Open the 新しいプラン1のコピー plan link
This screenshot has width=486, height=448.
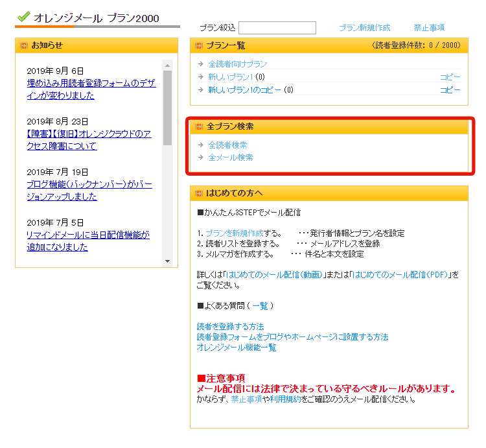point(244,90)
